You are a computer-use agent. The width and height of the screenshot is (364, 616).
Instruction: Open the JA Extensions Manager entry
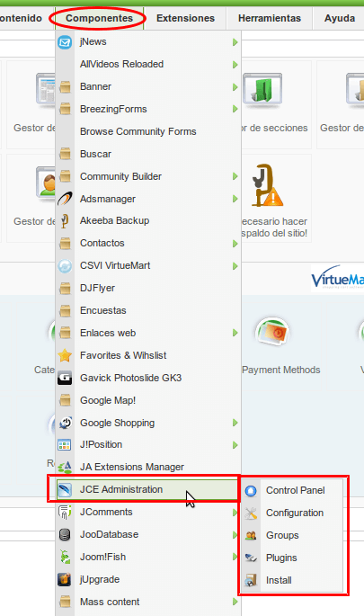(x=132, y=467)
